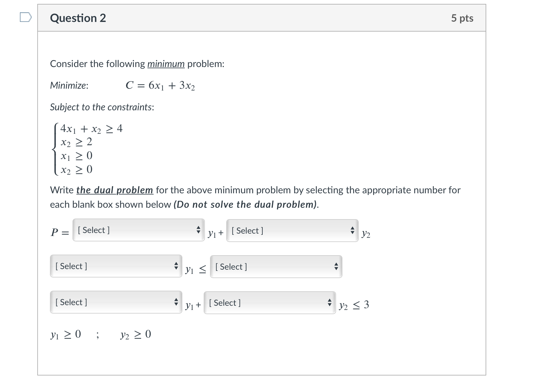Click the y1 ≥ 0 condition text
The height and width of the screenshot is (392, 547).
[x=65, y=334]
